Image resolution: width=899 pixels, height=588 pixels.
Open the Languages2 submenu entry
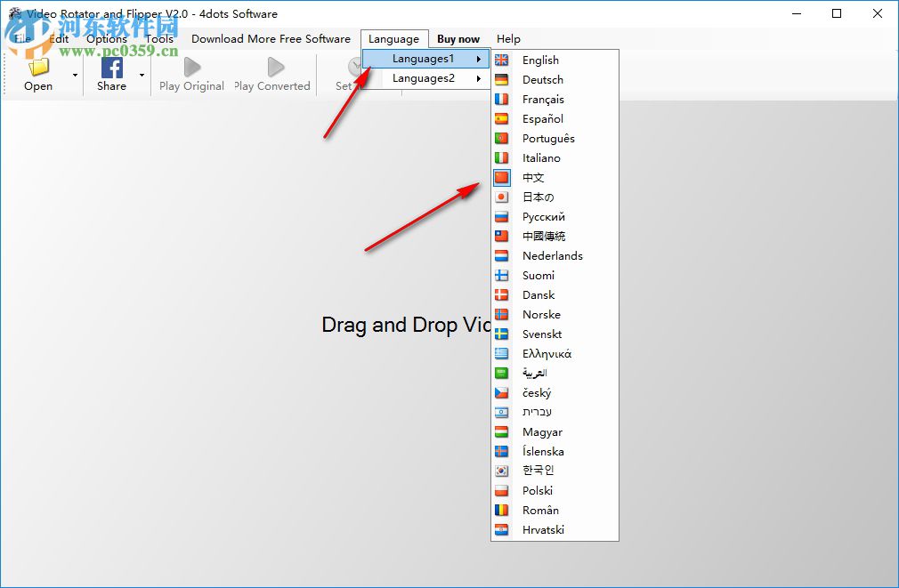(x=426, y=78)
